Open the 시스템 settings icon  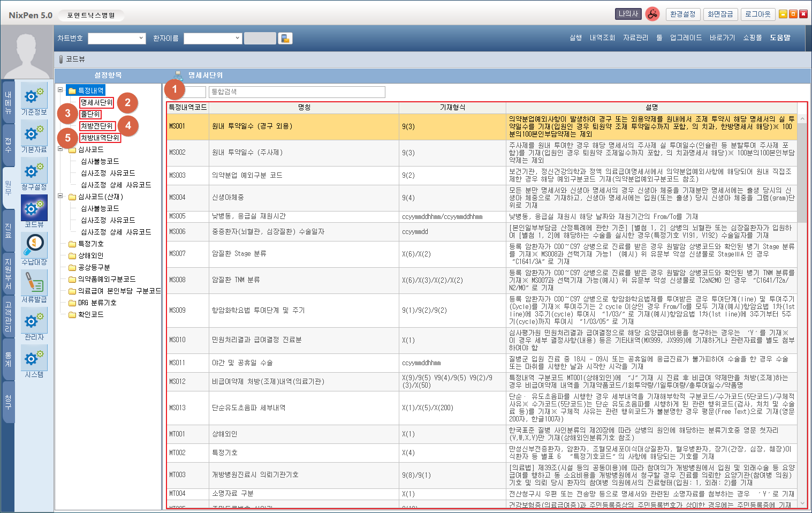coord(34,358)
